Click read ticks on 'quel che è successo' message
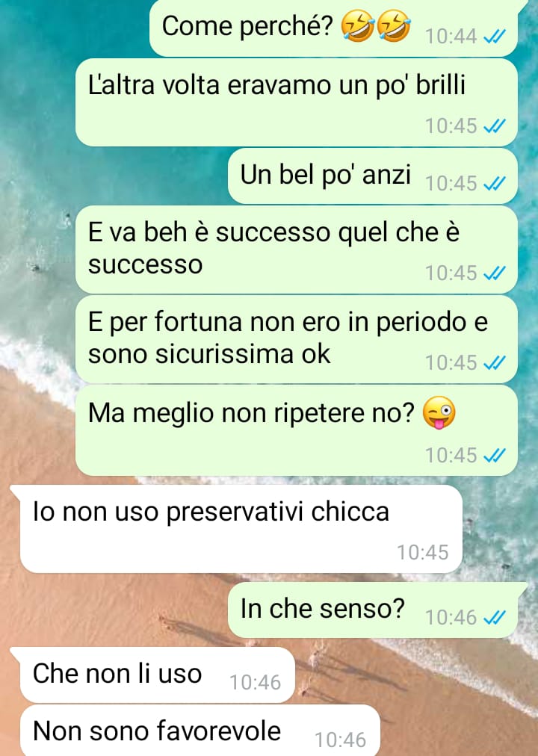This screenshot has height=756, width=538. (494, 273)
